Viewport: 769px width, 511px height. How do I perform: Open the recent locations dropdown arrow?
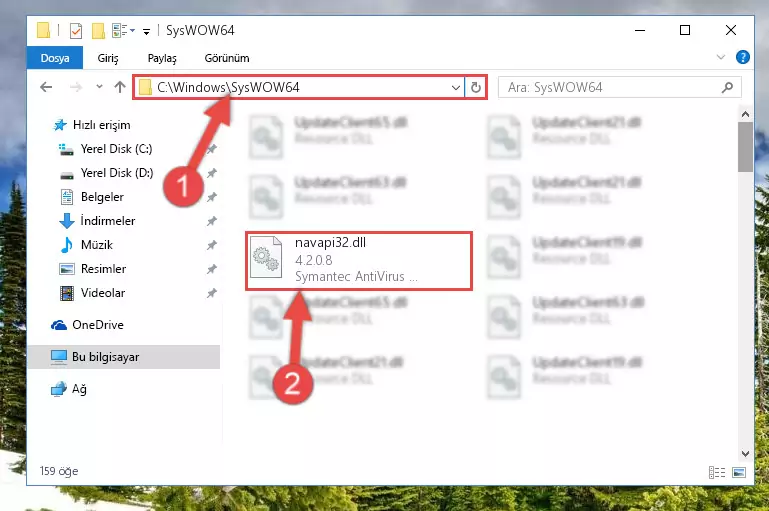coord(99,87)
